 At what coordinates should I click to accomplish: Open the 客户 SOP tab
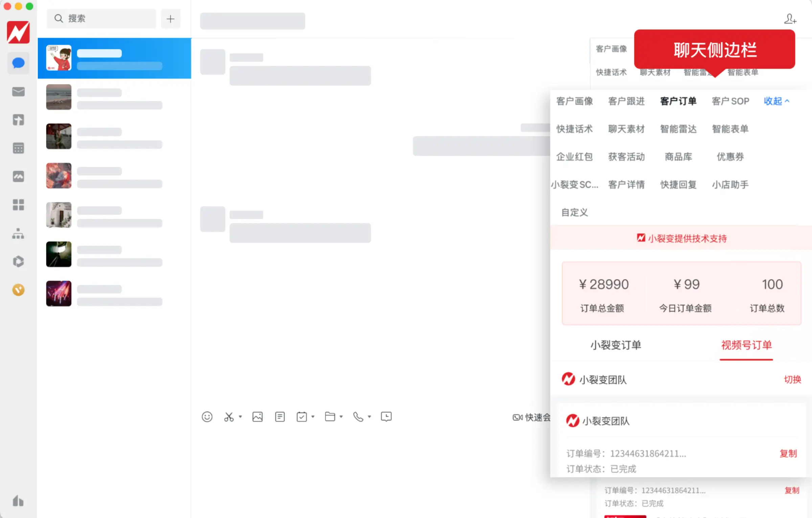pos(730,101)
